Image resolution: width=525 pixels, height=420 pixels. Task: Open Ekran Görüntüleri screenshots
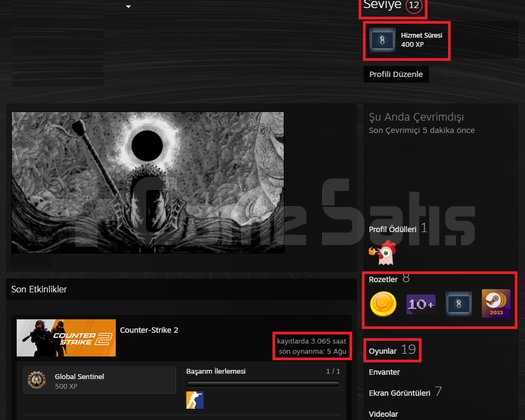(x=405, y=392)
